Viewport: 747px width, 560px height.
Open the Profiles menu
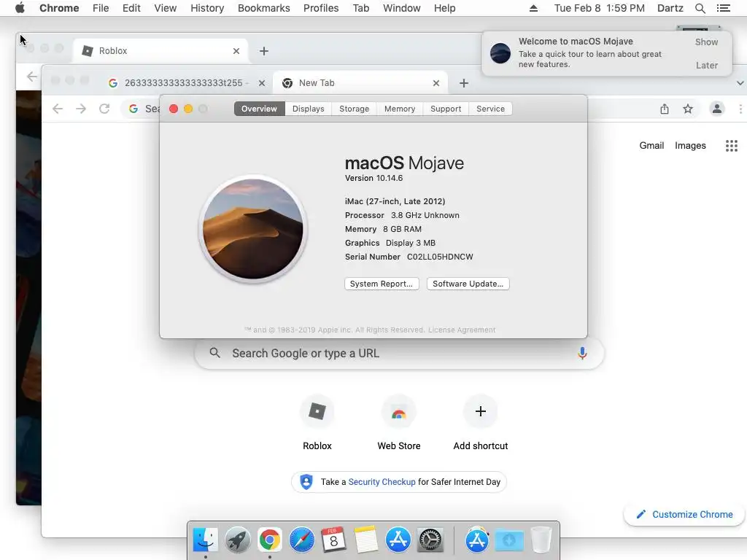[321, 8]
